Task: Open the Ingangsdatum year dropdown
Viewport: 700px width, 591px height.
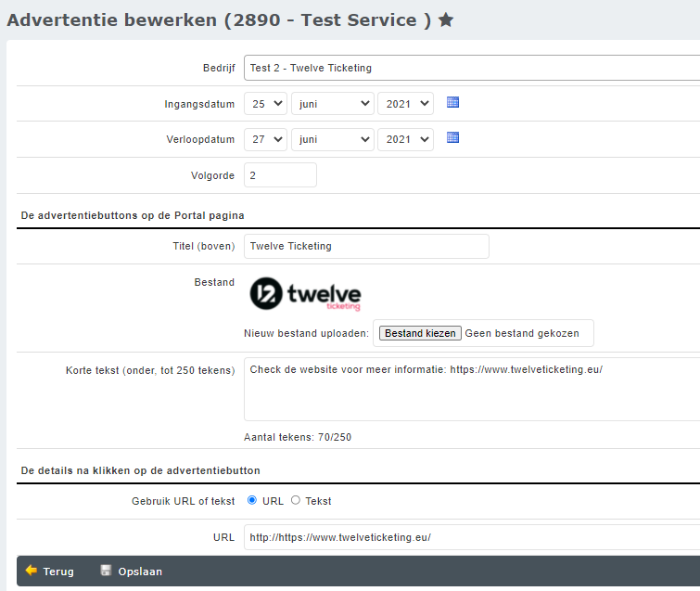Action: [405, 104]
